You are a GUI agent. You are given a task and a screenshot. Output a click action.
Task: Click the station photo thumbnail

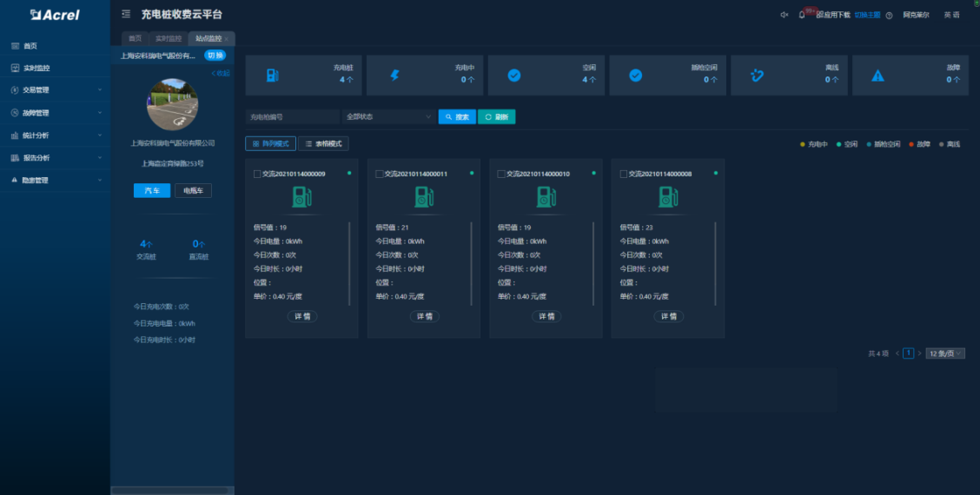pyautogui.click(x=172, y=104)
